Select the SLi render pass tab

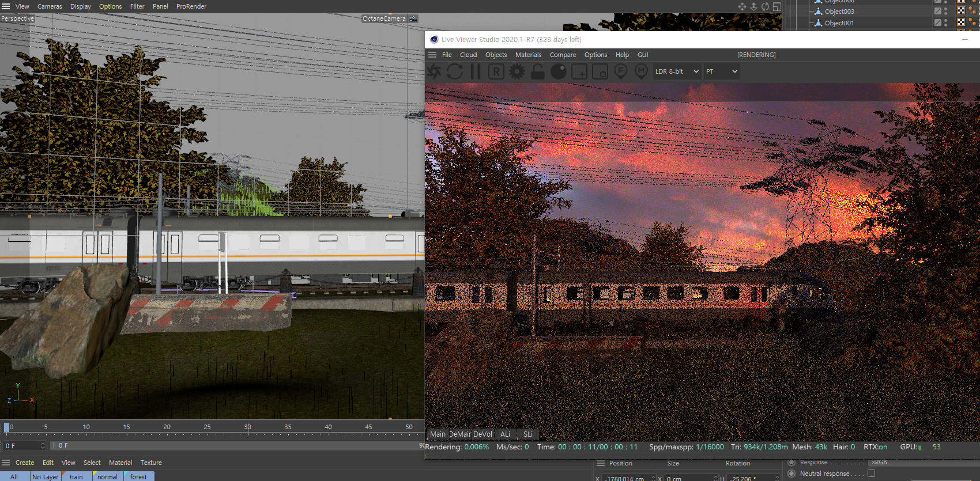pos(527,434)
